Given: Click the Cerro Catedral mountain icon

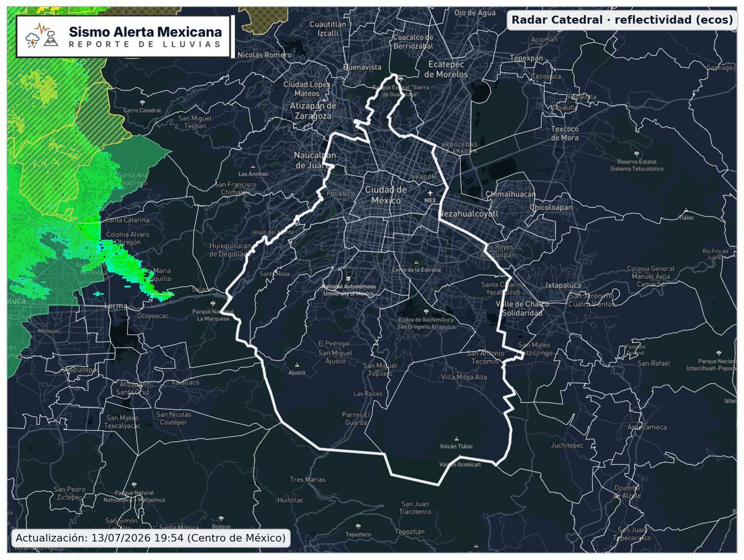Looking at the screenshot, I should (143, 102).
